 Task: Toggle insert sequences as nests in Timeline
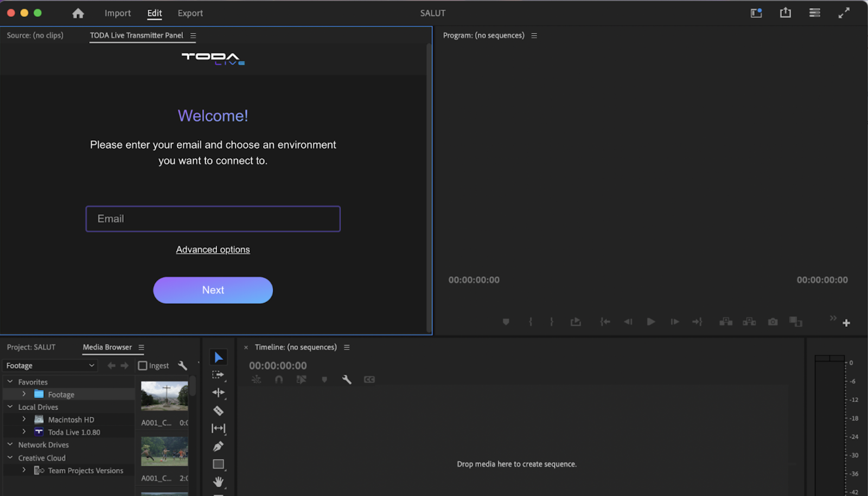pos(257,379)
